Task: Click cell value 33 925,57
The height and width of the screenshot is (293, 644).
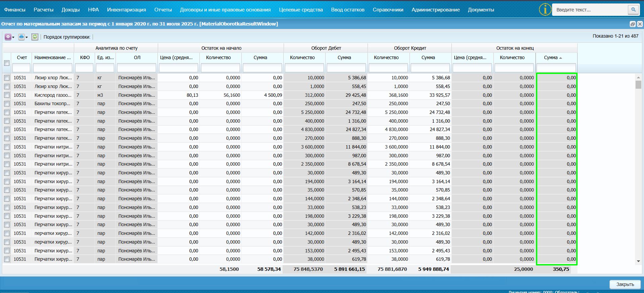Action: [x=440, y=95]
